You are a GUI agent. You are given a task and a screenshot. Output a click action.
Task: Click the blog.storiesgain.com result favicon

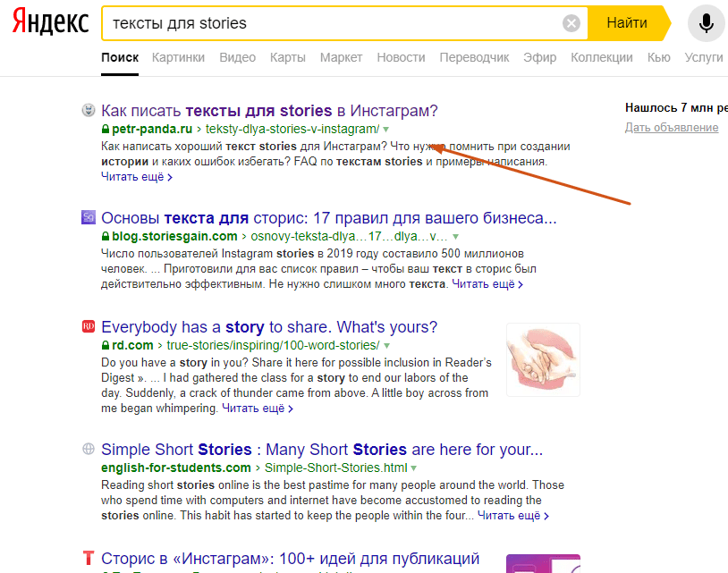(x=89, y=217)
